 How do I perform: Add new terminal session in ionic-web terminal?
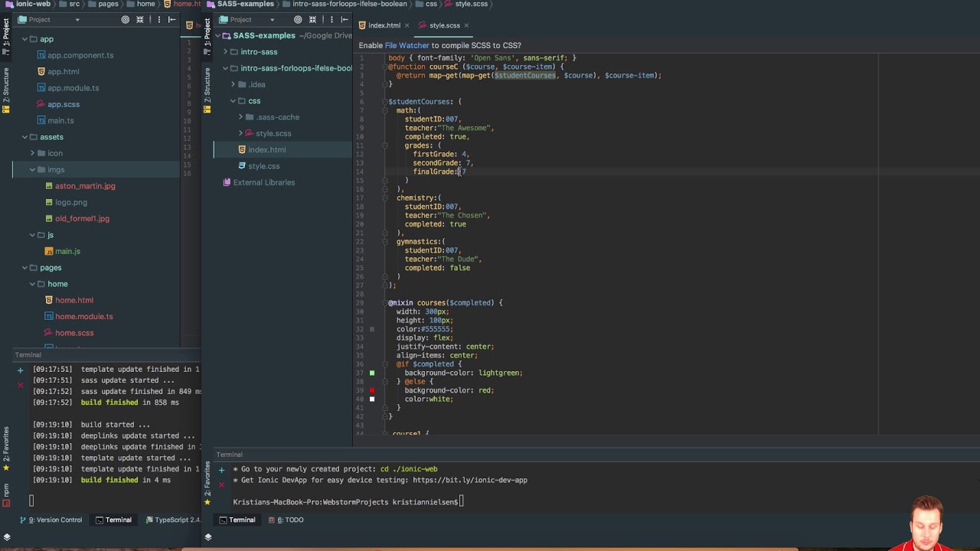pyautogui.click(x=21, y=370)
